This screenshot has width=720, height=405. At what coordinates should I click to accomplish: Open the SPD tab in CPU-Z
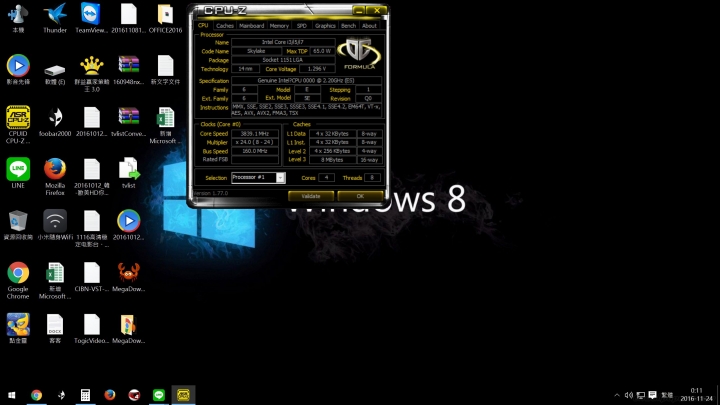pyautogui.click(x=302, y=26)
